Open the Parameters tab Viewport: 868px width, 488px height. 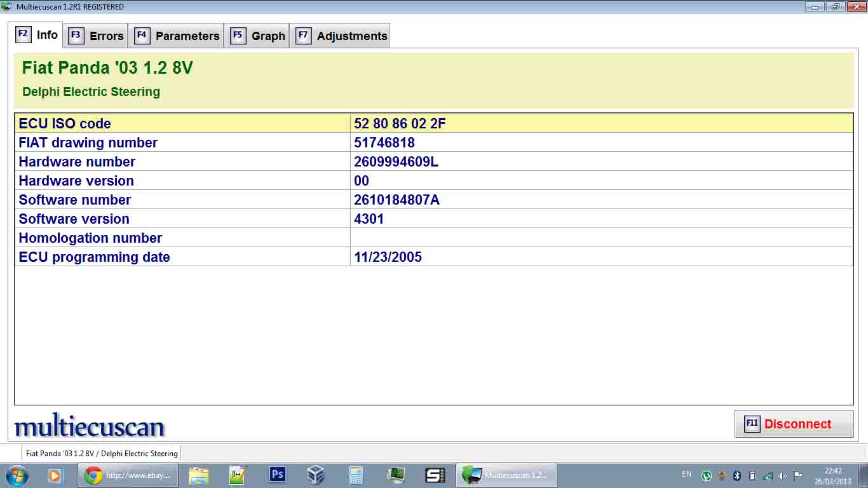[x=177, y=36]
